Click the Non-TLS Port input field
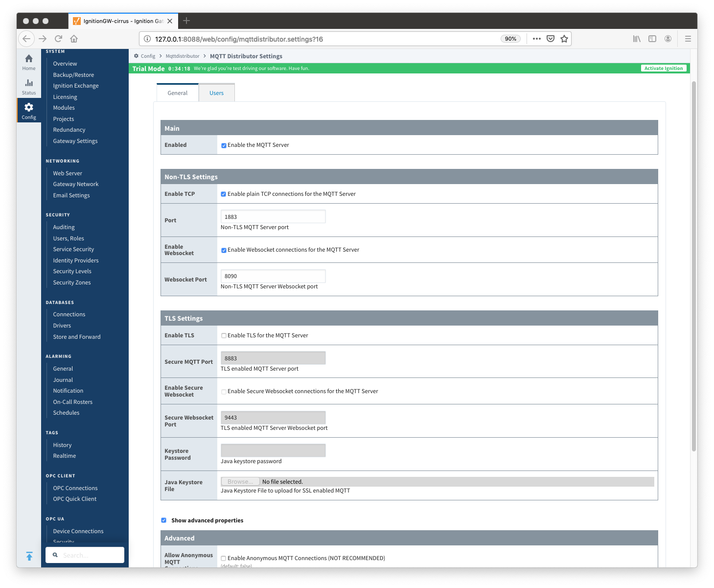 click(x=273, y=216)
